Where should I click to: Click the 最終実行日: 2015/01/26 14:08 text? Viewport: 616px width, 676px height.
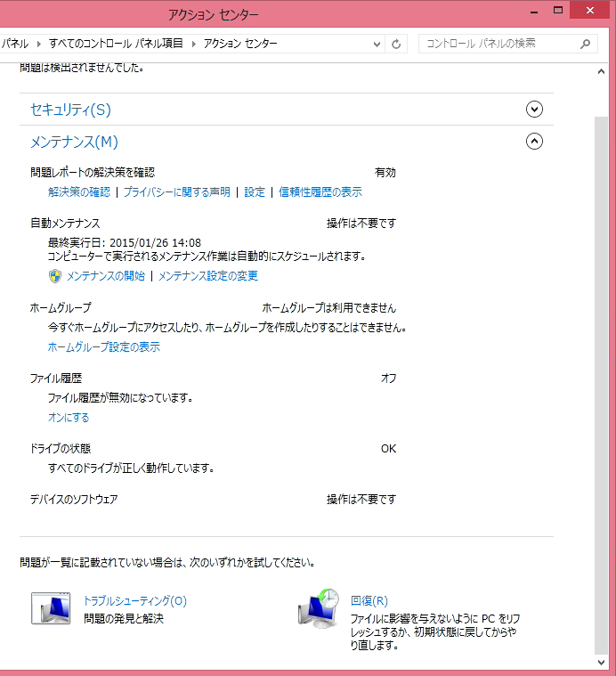(125, 243)
